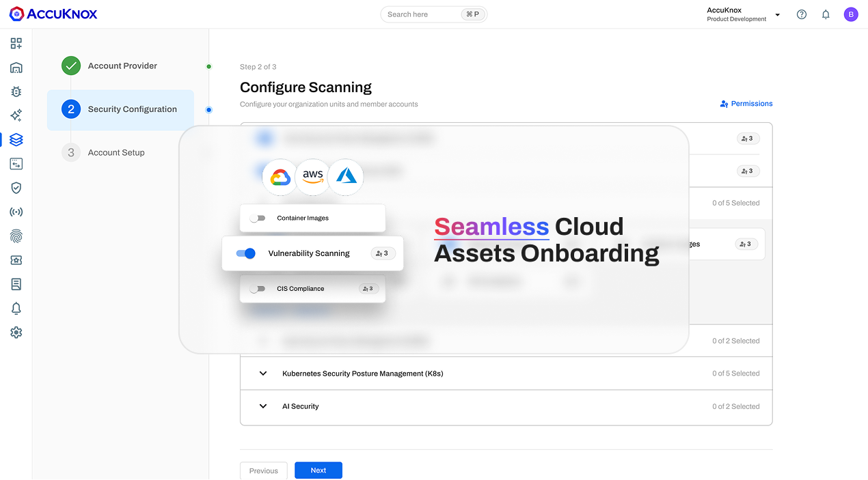The height and width of the screenshot is (480, 868).
Task: Click the bug issues icon in sidebar
Action: [x=16, y=91]
